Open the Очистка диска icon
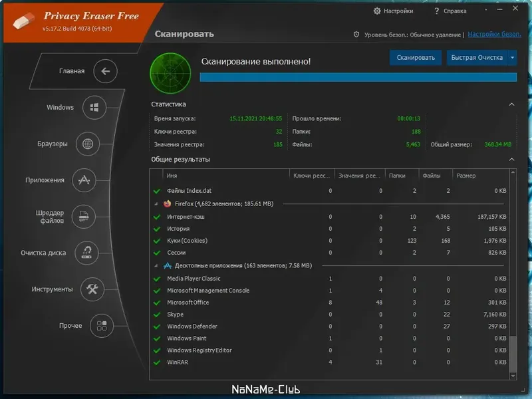The image size is (532, 399). click(x=86, y=253)
